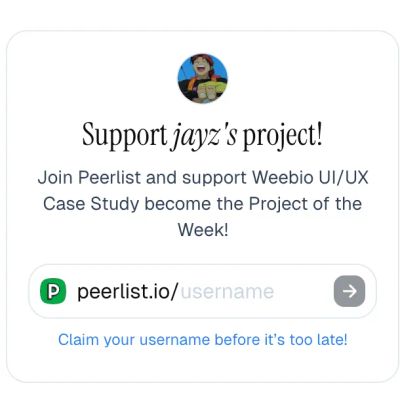Click the green Peerlist P logo
Viewport: 400px width, 400px height.
53,291
